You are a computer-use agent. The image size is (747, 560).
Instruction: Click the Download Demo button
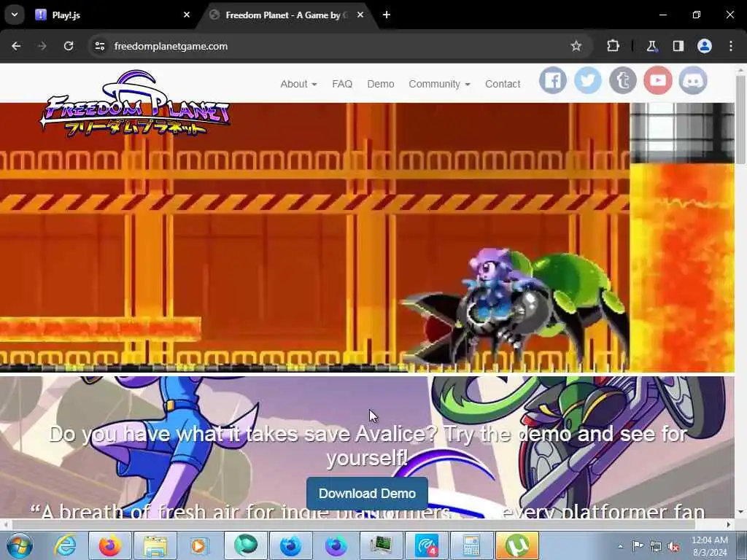tap(367, 494)
